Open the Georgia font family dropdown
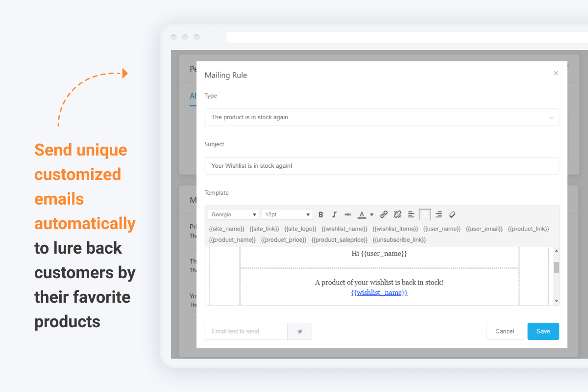The image size is (588, 392). point(233,214)
